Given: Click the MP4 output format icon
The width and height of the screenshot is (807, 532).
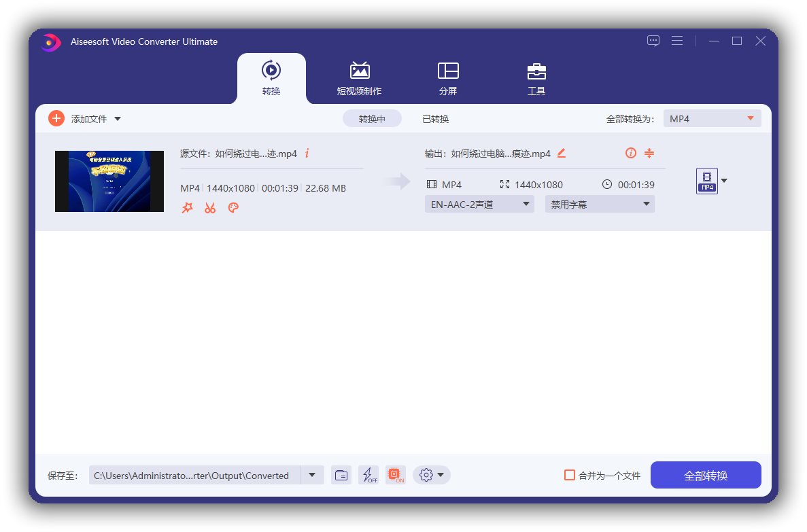Looking at the screenshot, I should click(706, 181).
